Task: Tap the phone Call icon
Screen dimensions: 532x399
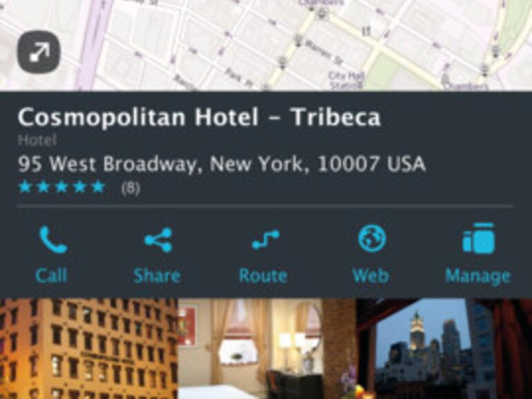Action: coord(53,240)
